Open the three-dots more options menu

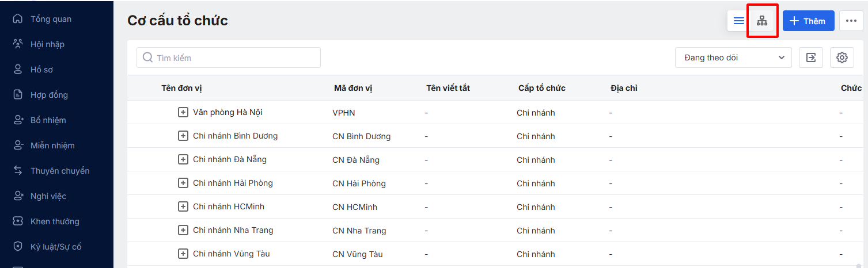[x=851, y=21]
